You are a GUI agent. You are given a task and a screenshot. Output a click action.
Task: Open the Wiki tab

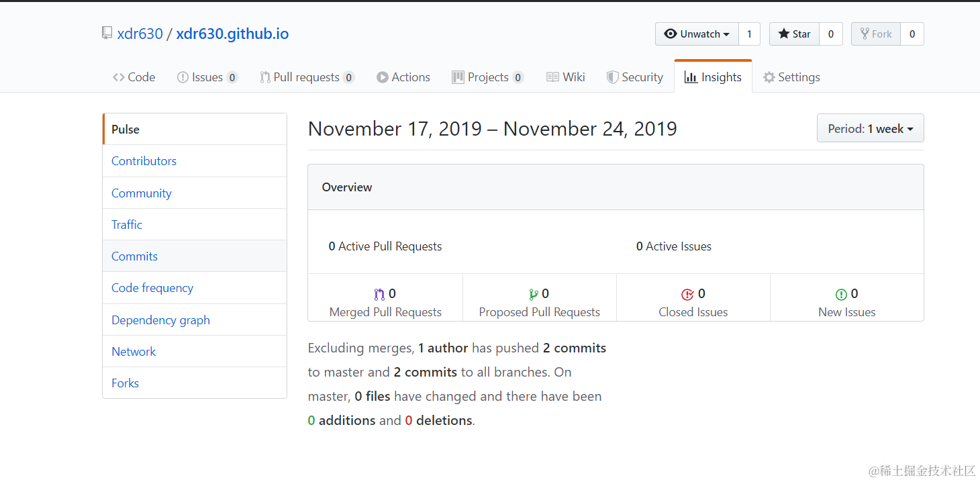[x=566, y=77]
